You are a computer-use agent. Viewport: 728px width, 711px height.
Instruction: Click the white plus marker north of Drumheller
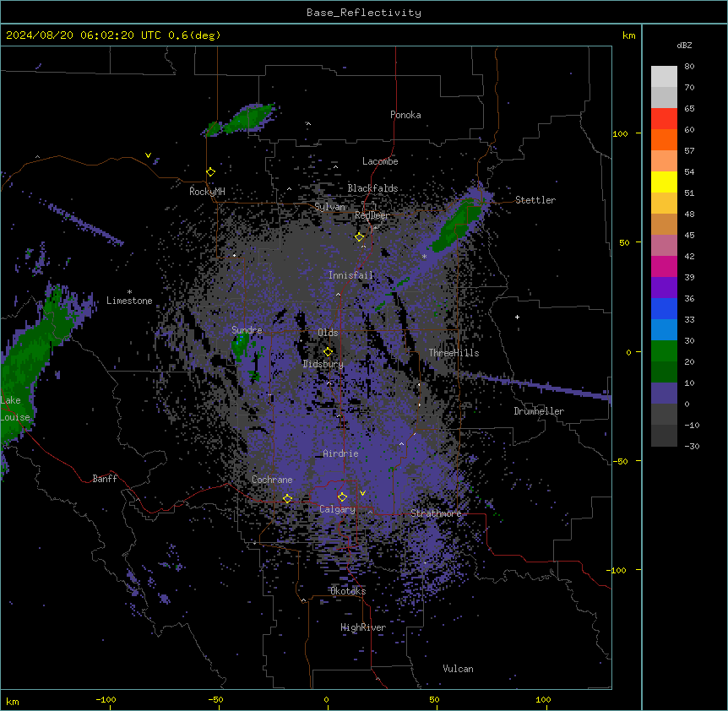tap(517, 317)
